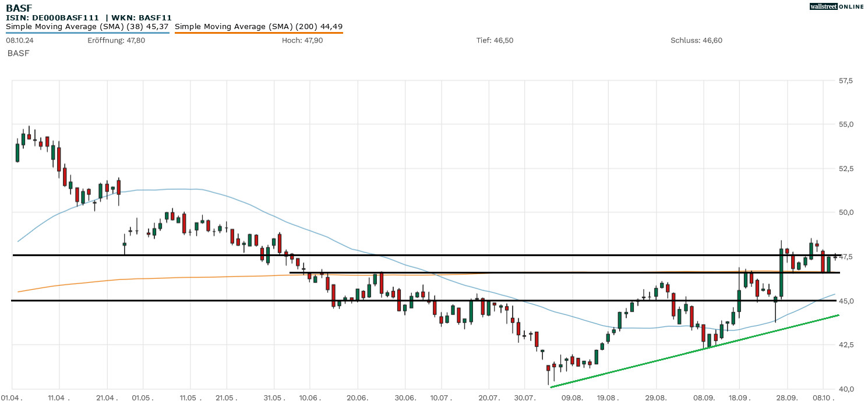Click the Hoch 47,90 value
This screenshot has height=401, width=868.
302,40
